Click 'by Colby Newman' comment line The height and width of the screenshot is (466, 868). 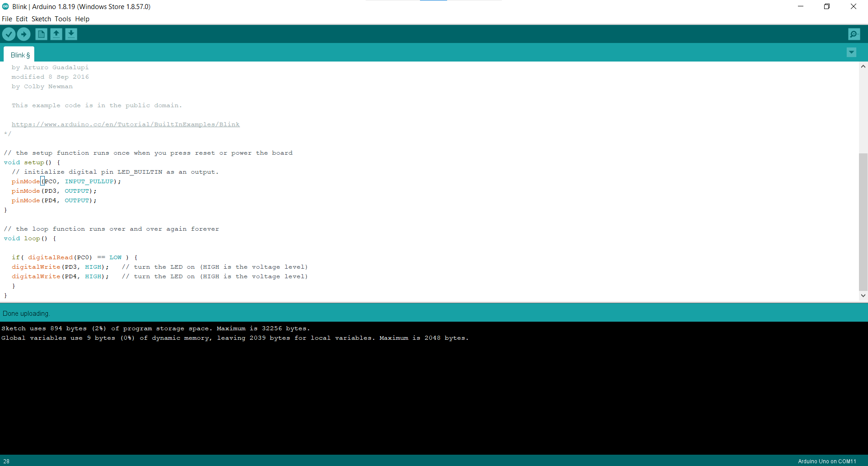(x=42, y=86)
